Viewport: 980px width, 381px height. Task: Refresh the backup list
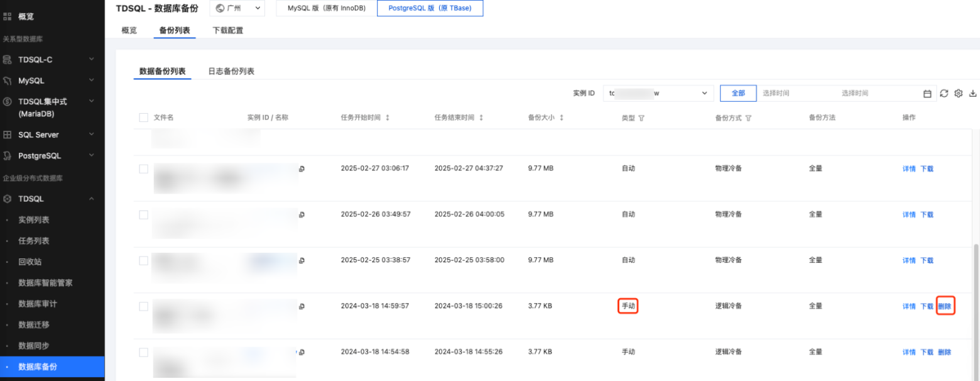[x=944, y=94]
